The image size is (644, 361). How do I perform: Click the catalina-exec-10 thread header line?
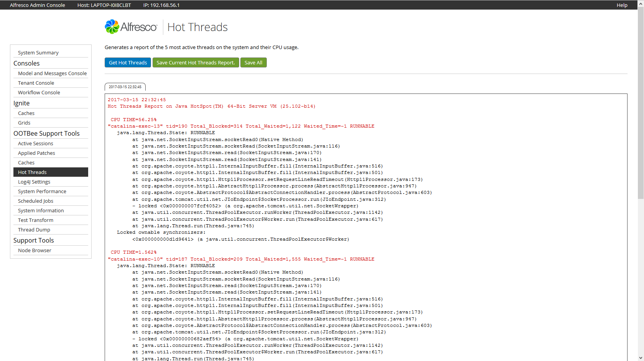tap(241, 259)
